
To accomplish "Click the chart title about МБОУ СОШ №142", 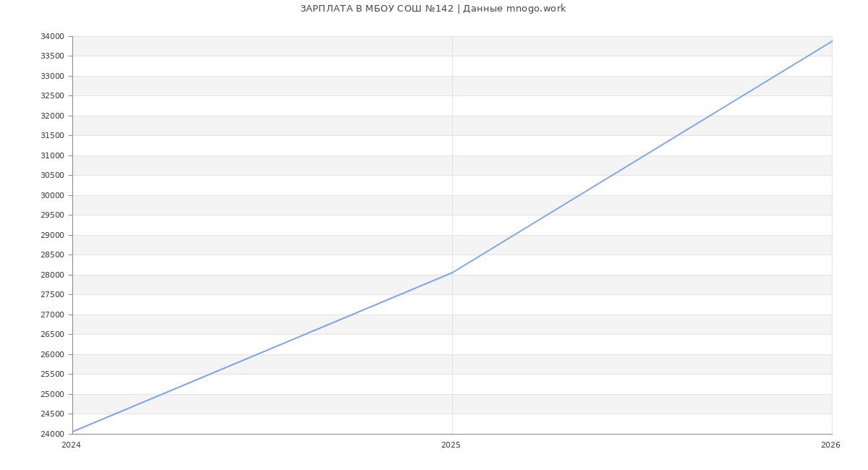I will click(x=433, y=9).
